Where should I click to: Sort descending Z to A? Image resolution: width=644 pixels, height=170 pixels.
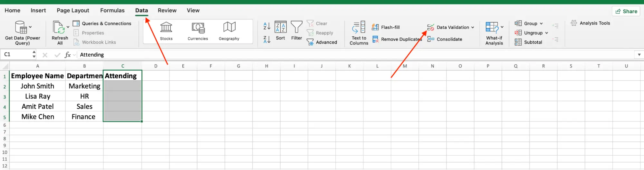click(x=267, y=40)
